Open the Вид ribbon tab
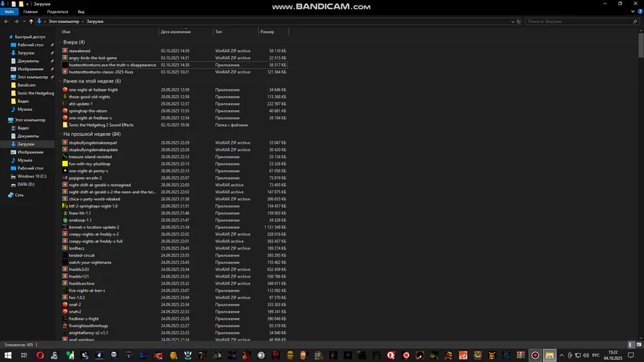The width and height of the screenshot is (644, 362). pyautogui.click(x=81, y=11)
